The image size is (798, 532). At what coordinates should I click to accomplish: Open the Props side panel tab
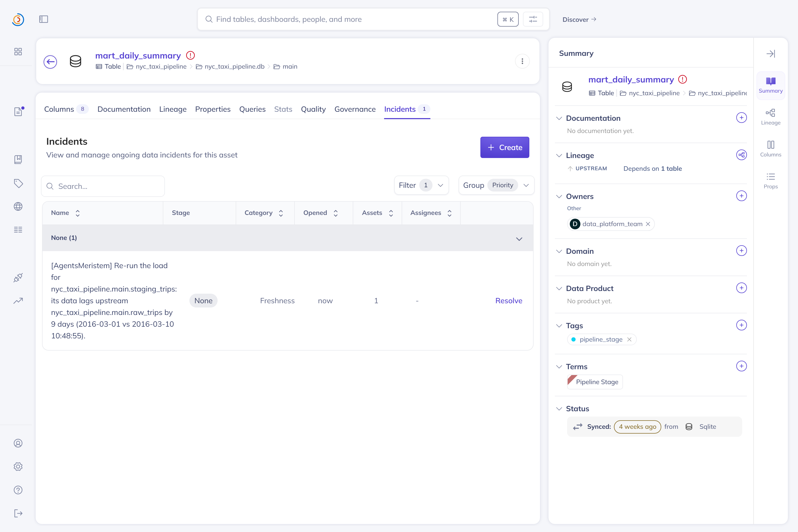[771, 181]
